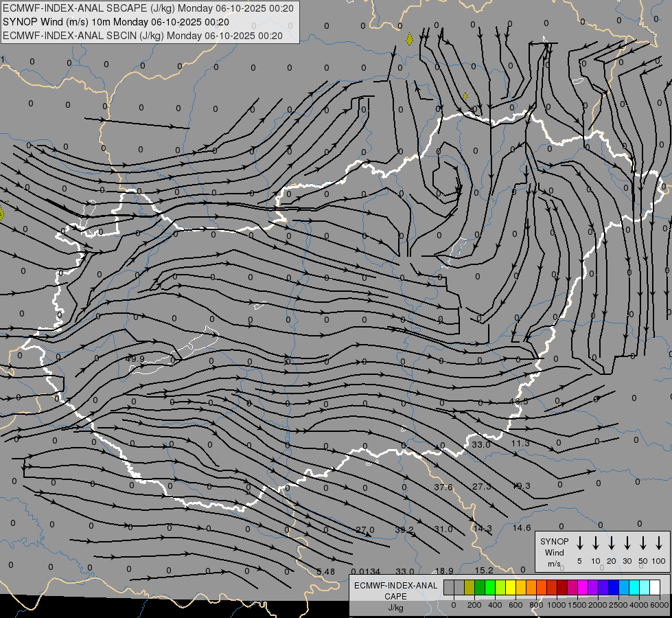Click the 200 tick label on CAPE scale
672x618 pixels.
[x=474, y=605]
